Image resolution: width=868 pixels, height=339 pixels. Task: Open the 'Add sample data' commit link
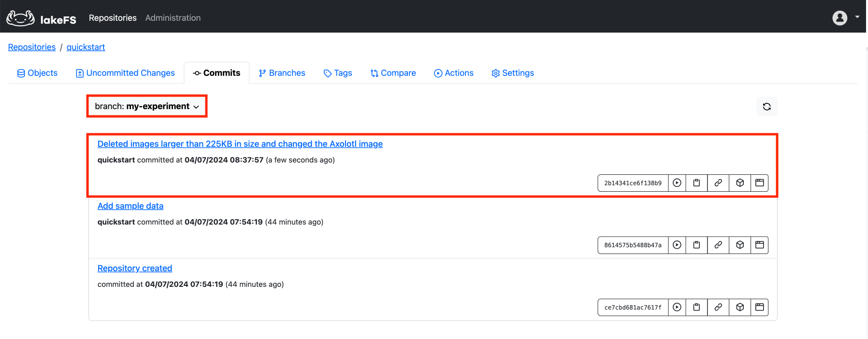click(x=130, y=206)
